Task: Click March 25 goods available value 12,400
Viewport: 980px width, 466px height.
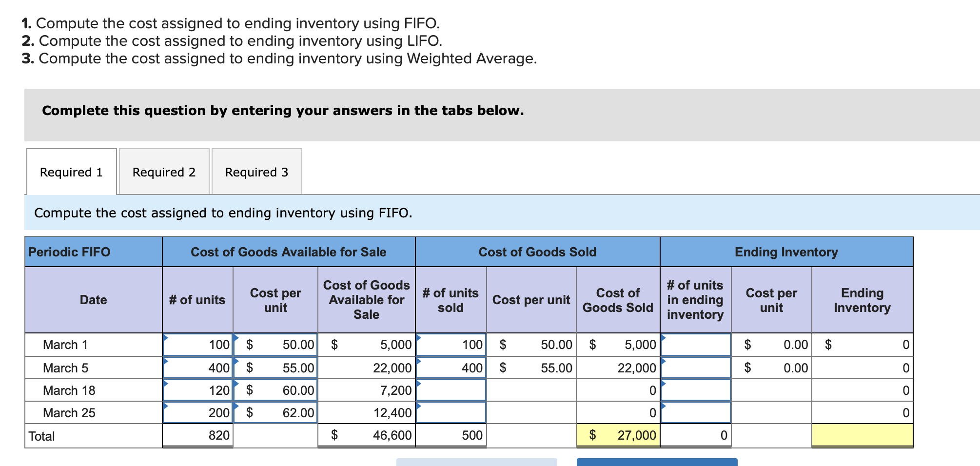Action: tap(367, 412)
